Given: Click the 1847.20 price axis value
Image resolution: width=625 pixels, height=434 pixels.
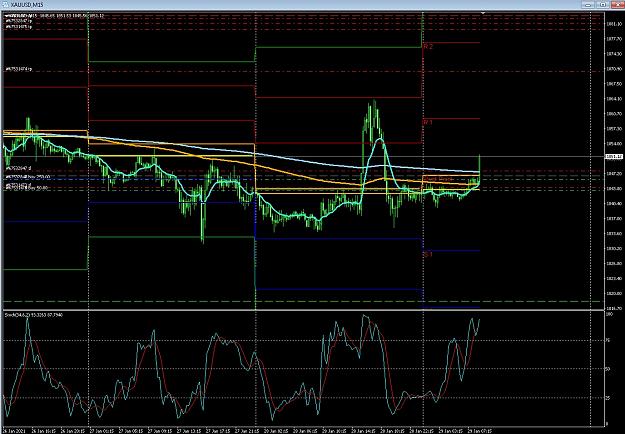Looking at the screenshot, I should click(x=613, y=174).
